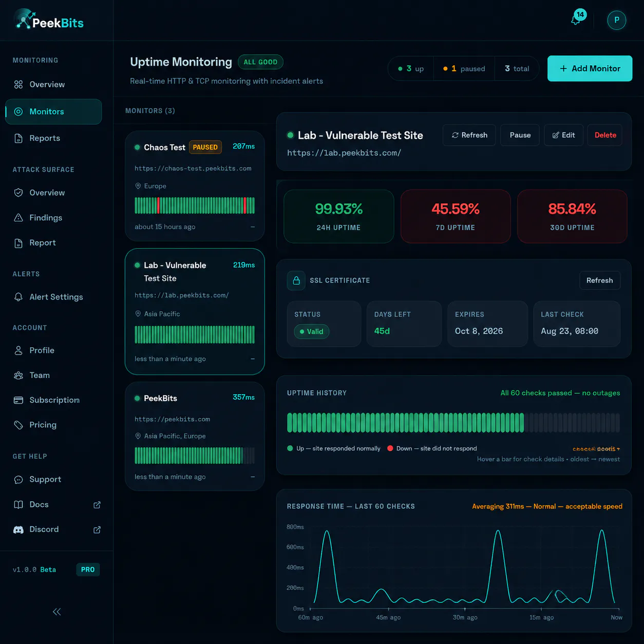This screenshot has height=644, width=644.
Task: Click the v1.0.0 Beta version label
Action: [x=34, y=570]
